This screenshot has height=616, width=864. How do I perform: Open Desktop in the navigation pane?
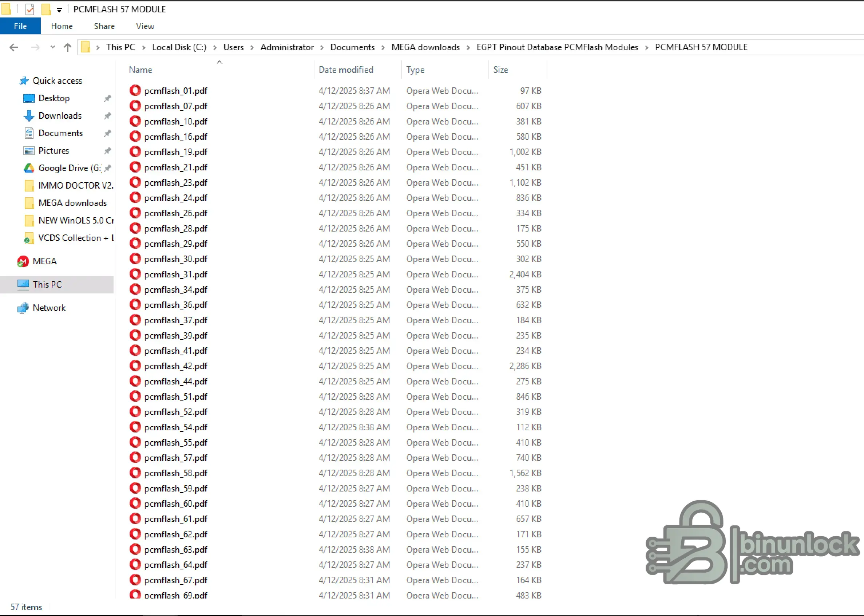click(x=54, y=98)
